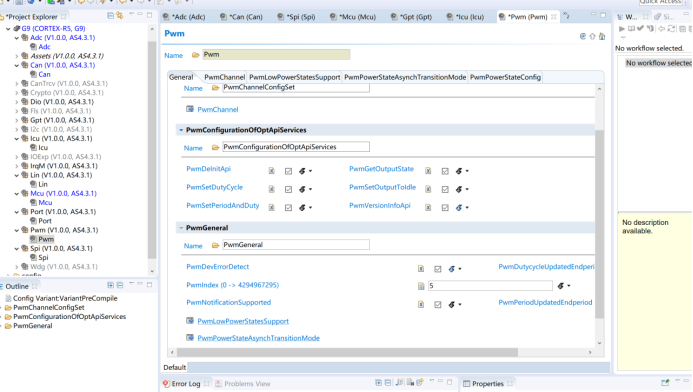Open the PwmPowerStateAsynchTransitionMode sub-tab
This screenshot has height=392, width=693.
tap(405, 77)
